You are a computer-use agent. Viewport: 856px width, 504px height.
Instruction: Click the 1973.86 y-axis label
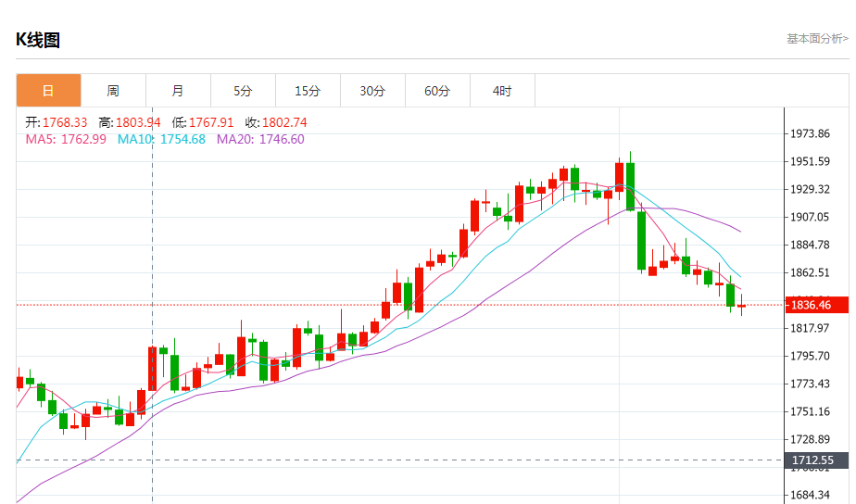811,133
